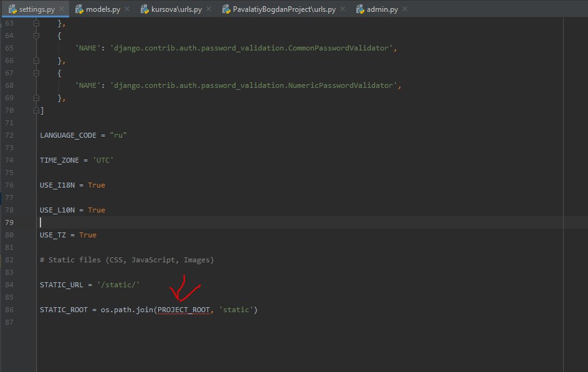Click the Static files comment line

pyautogui.click(x=126, y=260)
